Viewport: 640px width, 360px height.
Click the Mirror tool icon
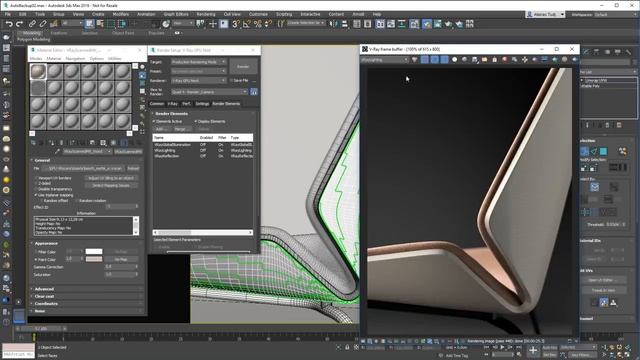point(333,24)
